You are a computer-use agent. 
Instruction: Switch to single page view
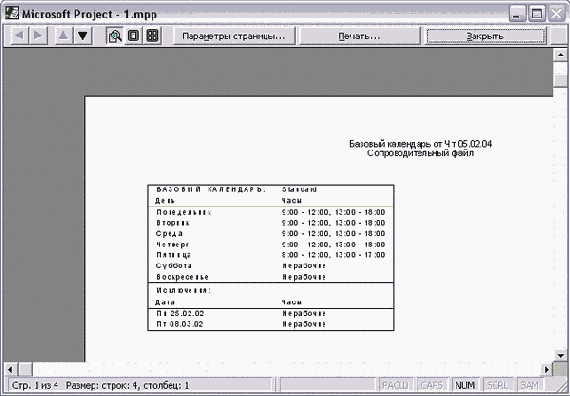(x=133, y=36)
